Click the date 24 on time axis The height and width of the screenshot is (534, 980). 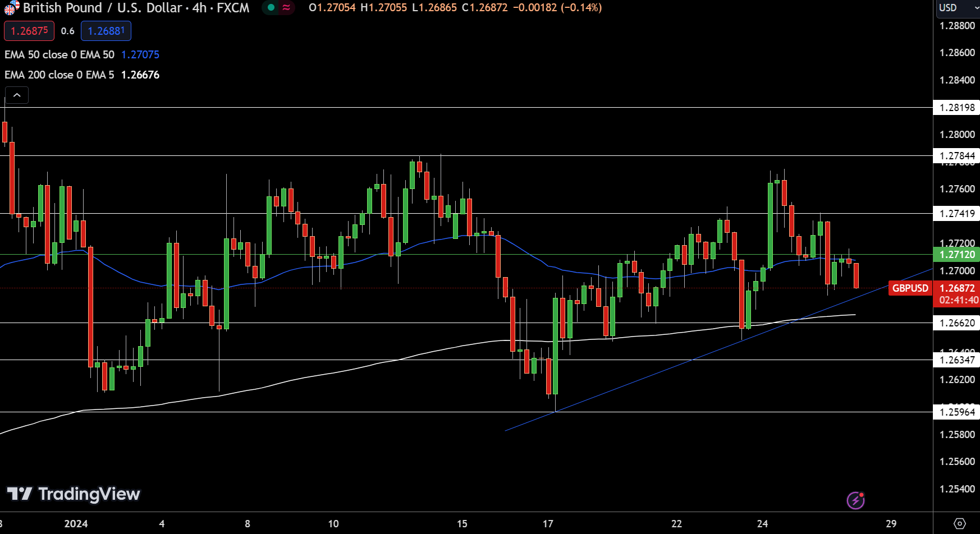click(762, 523)
